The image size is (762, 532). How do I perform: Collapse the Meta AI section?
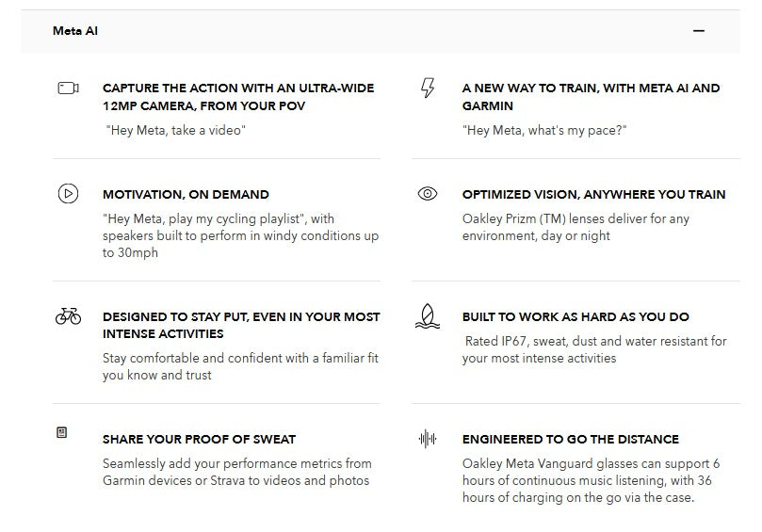[699, 31]
